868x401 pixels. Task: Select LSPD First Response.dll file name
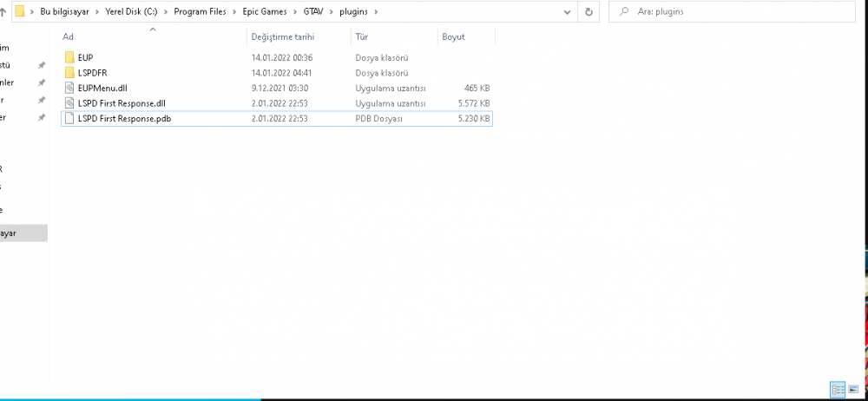[x=122, y=103]
